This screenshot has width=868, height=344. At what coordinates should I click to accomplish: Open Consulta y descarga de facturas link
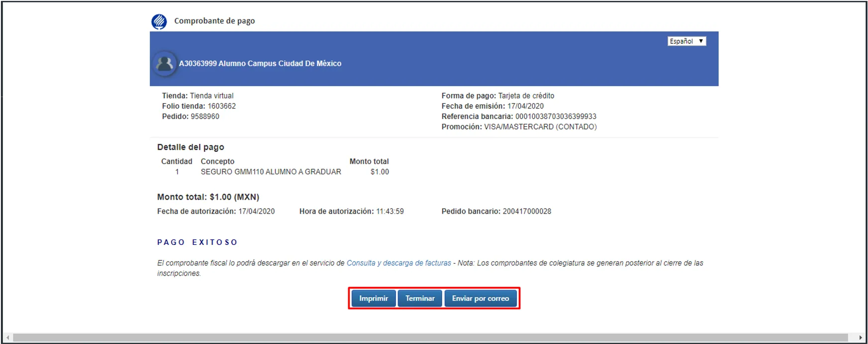[x=399, y=263]
